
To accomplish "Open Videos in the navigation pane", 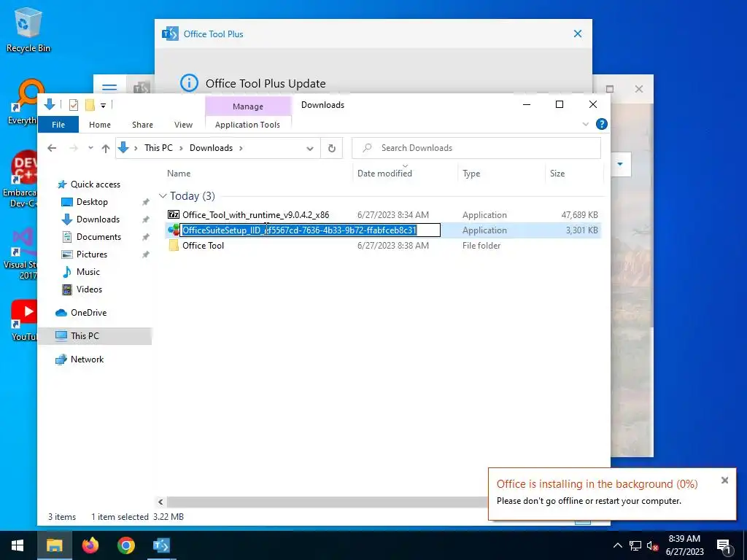I will 88,289.
